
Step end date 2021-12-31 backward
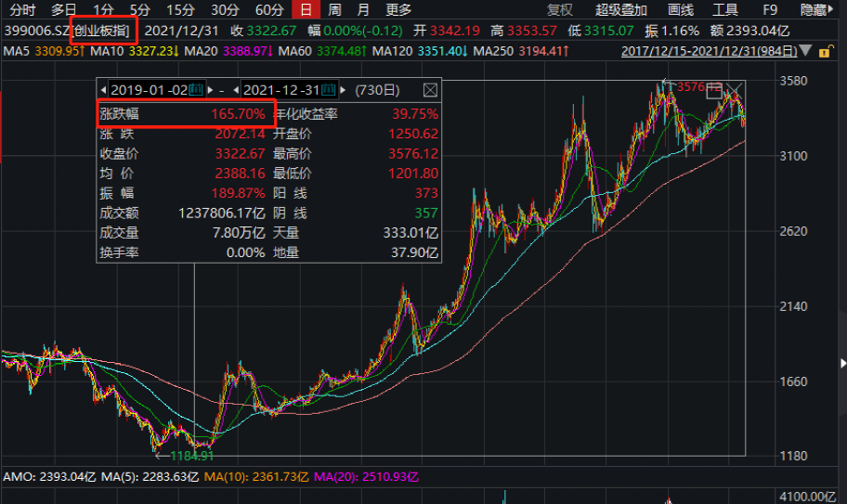pyautogui.click(x=236, y=90)
